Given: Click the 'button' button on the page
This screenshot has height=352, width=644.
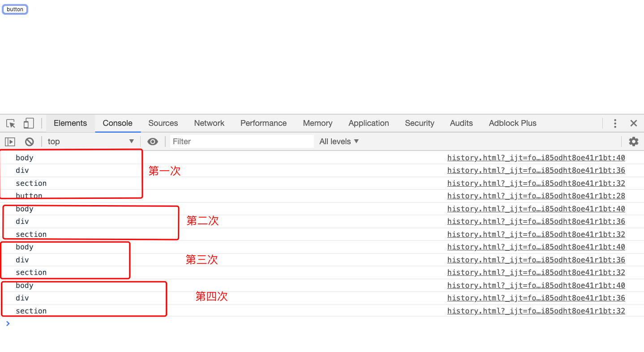Looking at the screenshot, I should pos(15,9).
